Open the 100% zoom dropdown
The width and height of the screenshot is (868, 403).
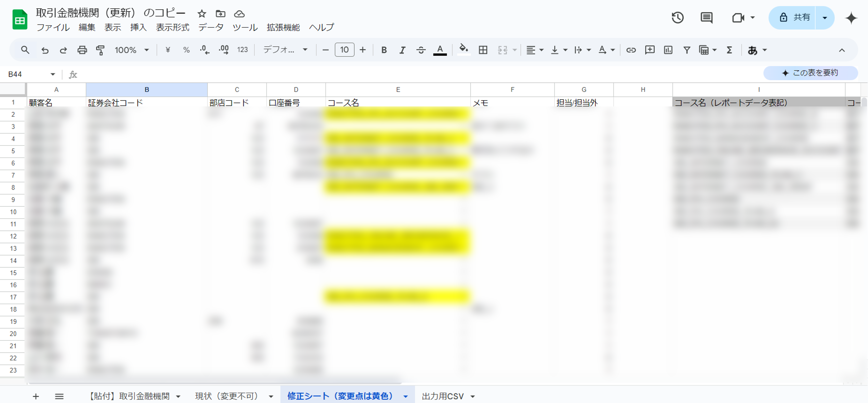tap(131, 50)
